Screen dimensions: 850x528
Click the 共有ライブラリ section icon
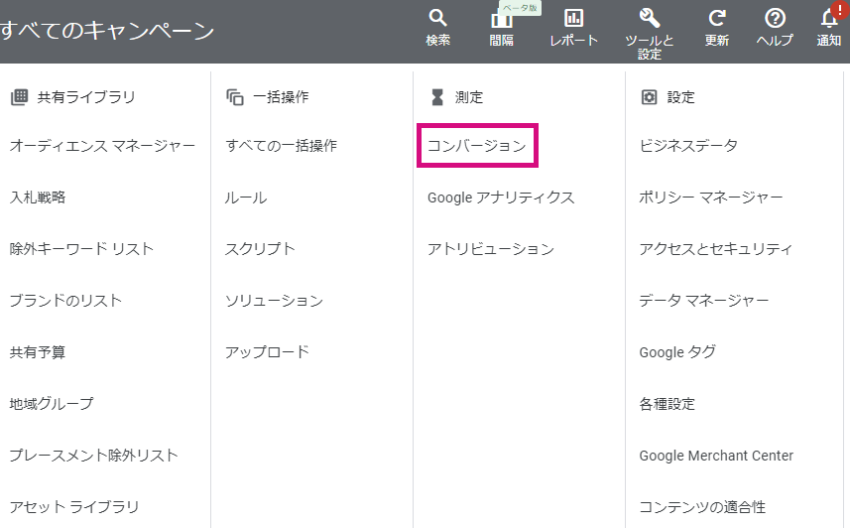(19, 97)
